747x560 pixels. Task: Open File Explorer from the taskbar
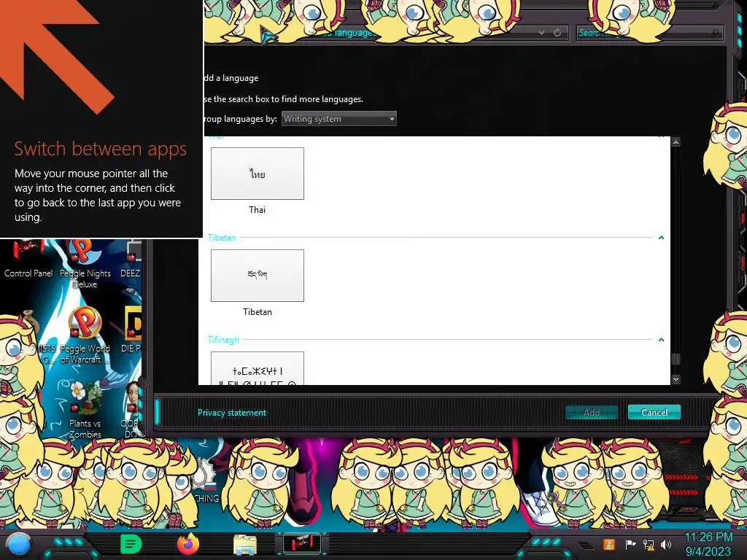pyautogui.click(x=245, y=544)
